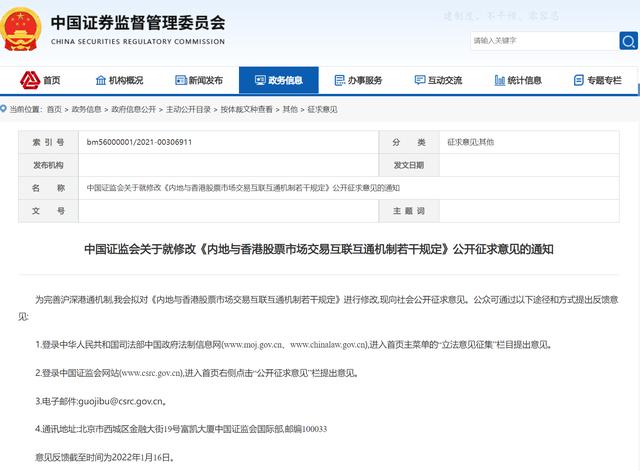This screenshot has width=640, height=471.
Task: Open the 首页 navigation tab
Action: coord(40,80)
